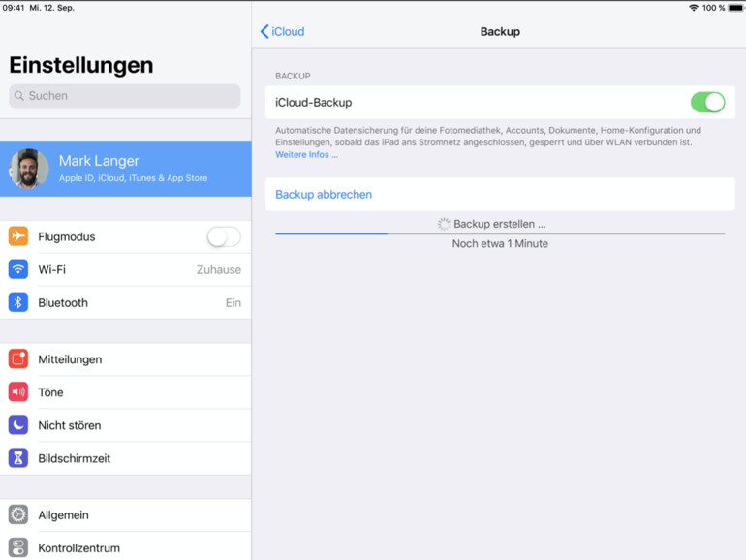The image size is (746, 560).
Task: Tap the Wi-Fi settings icon
Action: [x=18, y=269]
